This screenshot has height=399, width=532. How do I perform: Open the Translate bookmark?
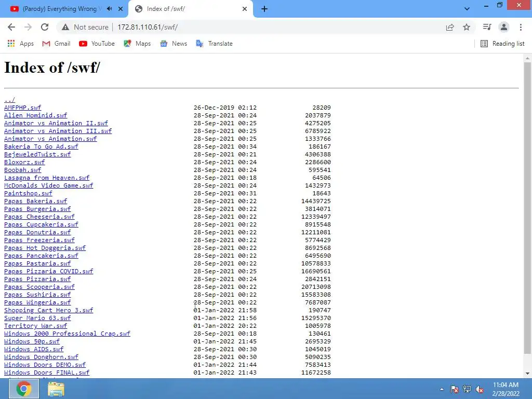coord(214,44)
